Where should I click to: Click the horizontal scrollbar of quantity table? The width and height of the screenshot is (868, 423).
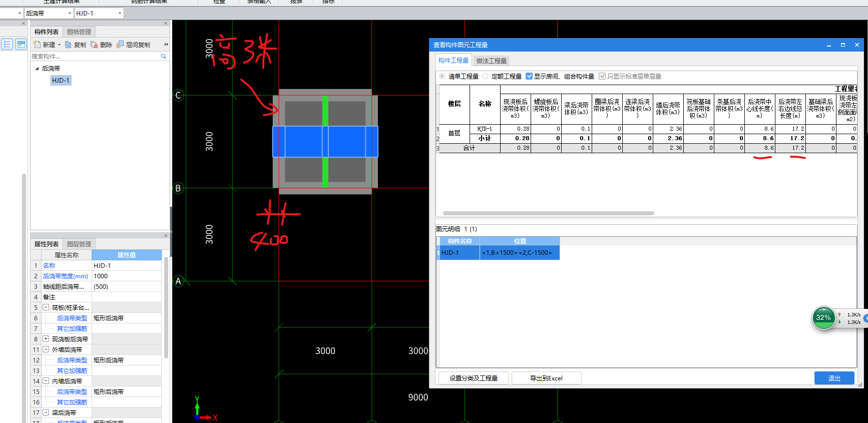coord(549,213)
